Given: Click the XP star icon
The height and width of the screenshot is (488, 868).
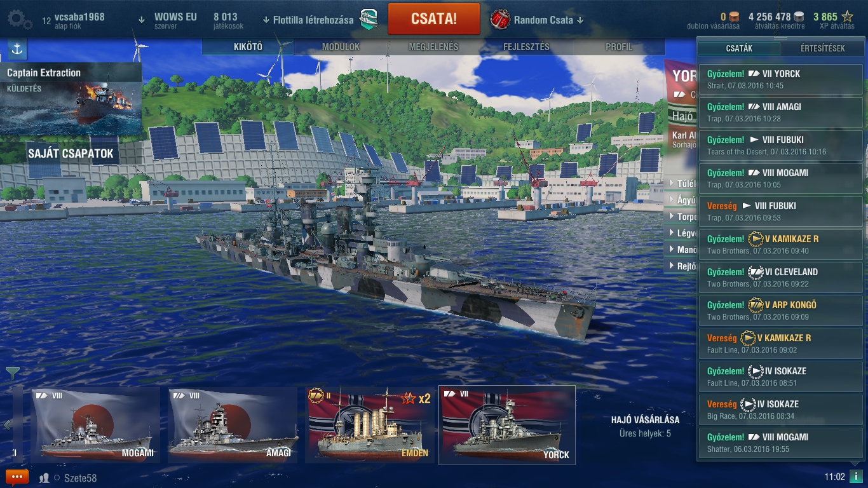Looking at the screenshot, I should tap(847, 17).
